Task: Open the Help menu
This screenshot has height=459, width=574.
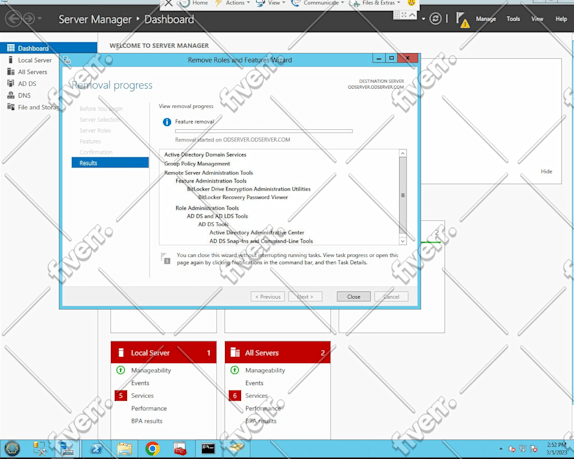Action: click(x=561, y=19)
